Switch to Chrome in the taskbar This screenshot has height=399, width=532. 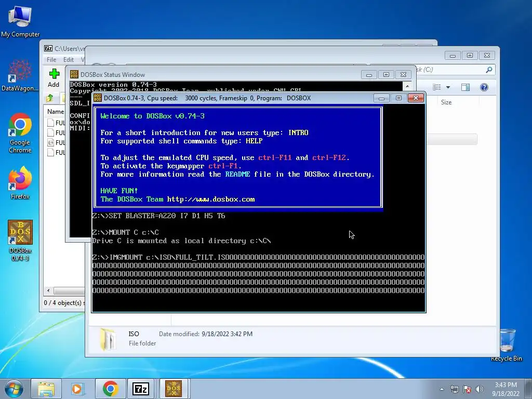(x=110, y=389)
